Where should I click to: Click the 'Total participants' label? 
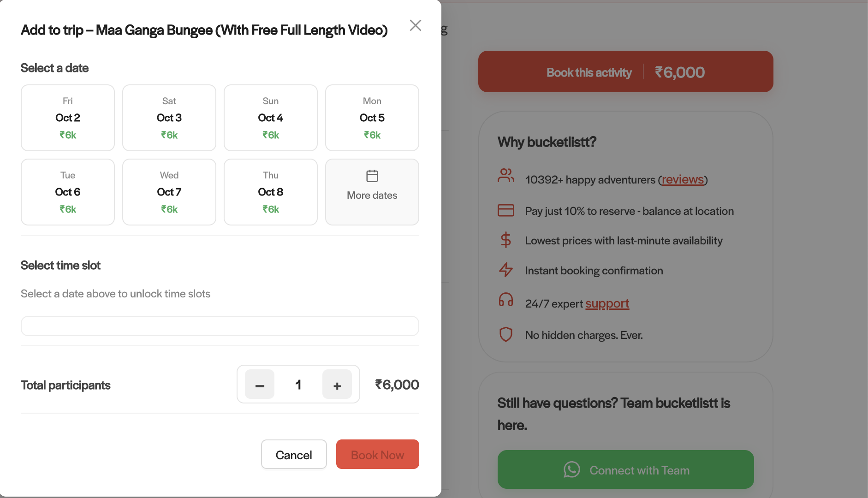65,385
